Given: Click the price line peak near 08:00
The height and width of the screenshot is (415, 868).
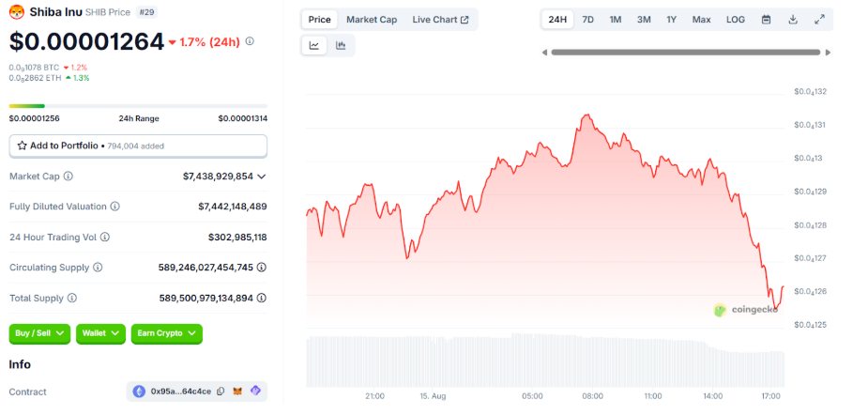Looking at the screenshot, I should click(x=586, y=115).
